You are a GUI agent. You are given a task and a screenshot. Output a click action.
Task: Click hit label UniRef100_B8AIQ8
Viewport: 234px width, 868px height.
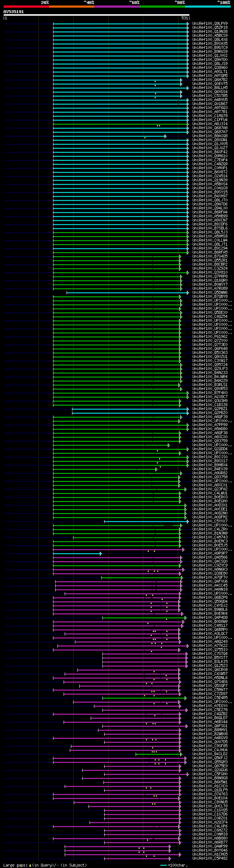click(x=210, y=136)
